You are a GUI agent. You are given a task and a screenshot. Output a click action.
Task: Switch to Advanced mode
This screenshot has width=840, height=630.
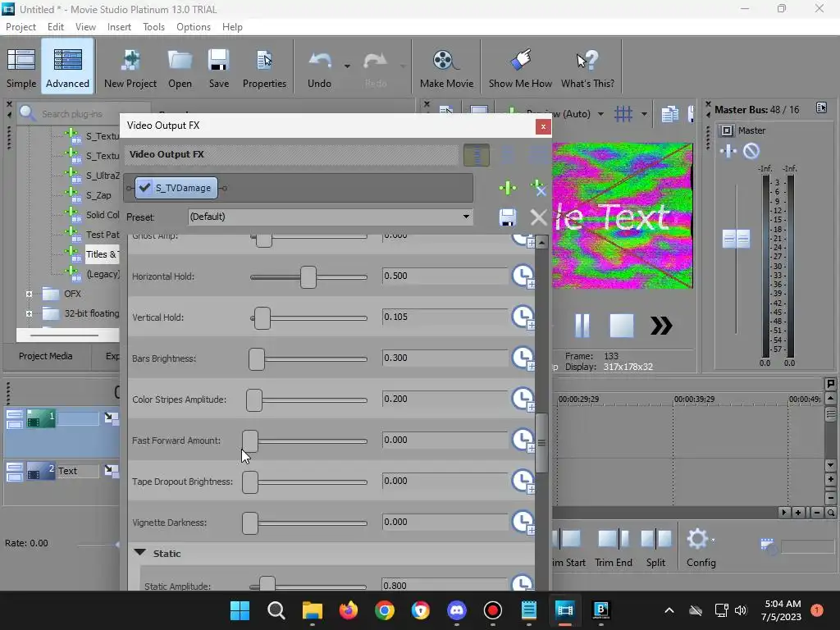67,67
